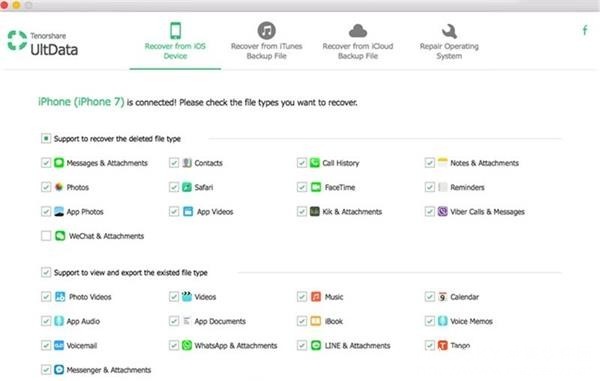This screenshot has width=600, height=381.
Task: Click the 'iBook' label
Action: pos(334,321)
